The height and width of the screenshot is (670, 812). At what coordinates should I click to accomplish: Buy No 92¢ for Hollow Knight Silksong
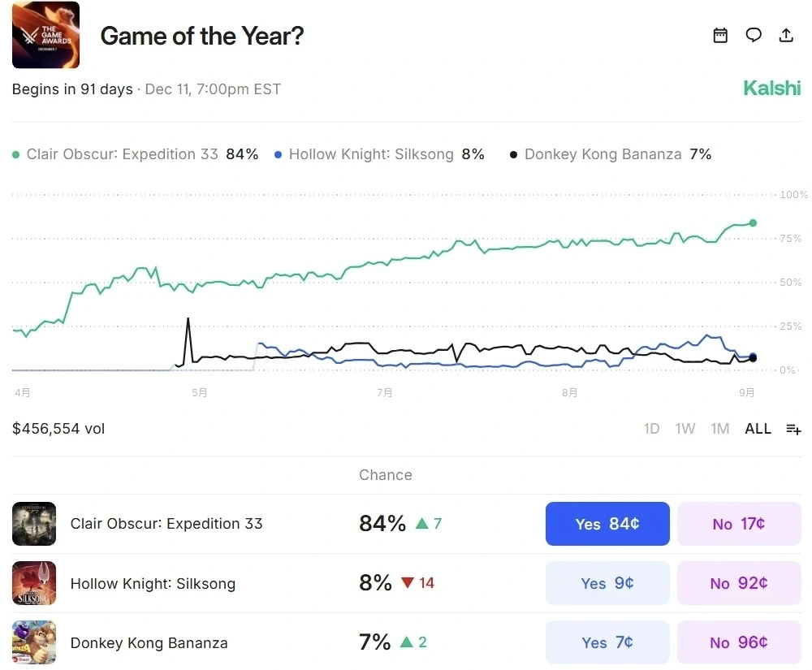(739, 583)
